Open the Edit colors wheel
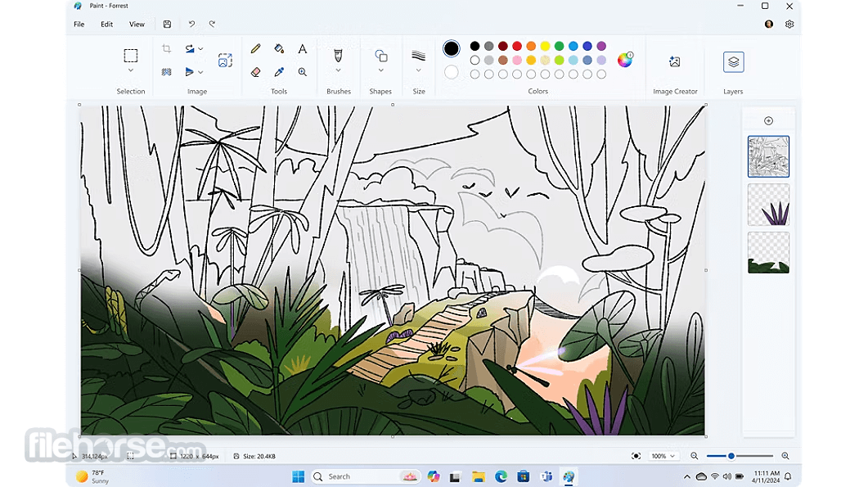This screenshot has width=868, height=487. click(625, 60)
